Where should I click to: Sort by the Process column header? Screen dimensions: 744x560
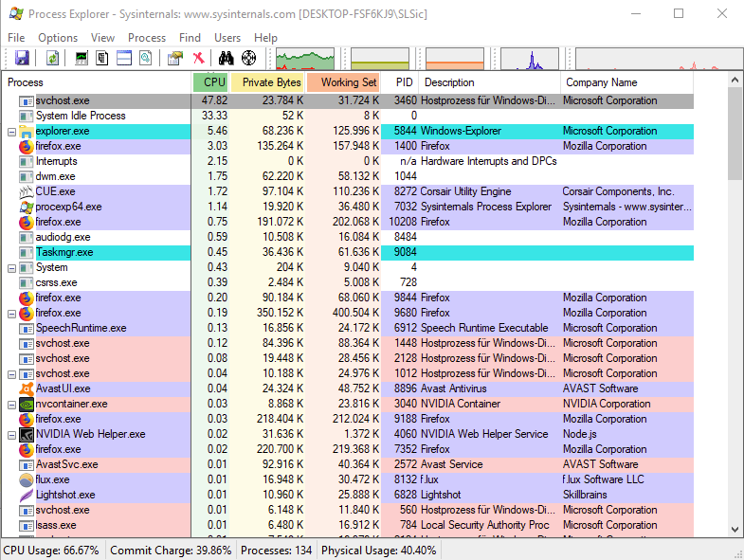pyautogui.click(x=97, y=82)
